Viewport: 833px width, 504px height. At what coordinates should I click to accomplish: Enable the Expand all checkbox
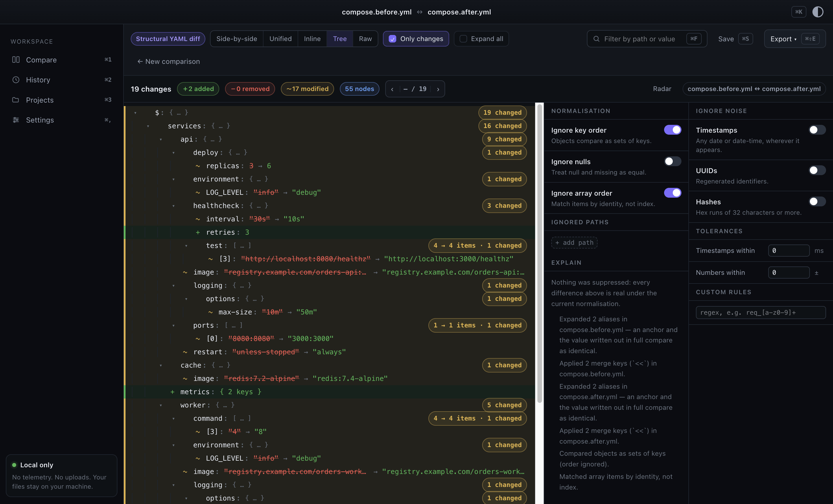(x=463, y=39)
